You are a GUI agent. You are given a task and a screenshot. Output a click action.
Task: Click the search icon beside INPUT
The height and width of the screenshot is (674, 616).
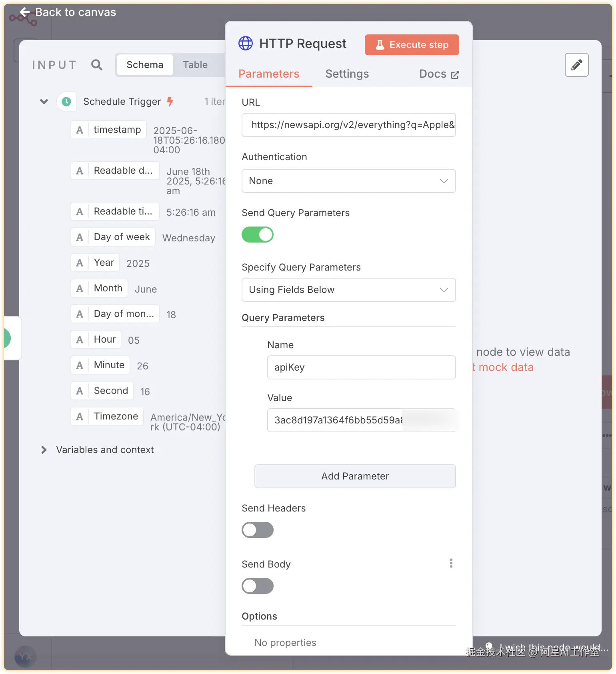click(97, 65)
